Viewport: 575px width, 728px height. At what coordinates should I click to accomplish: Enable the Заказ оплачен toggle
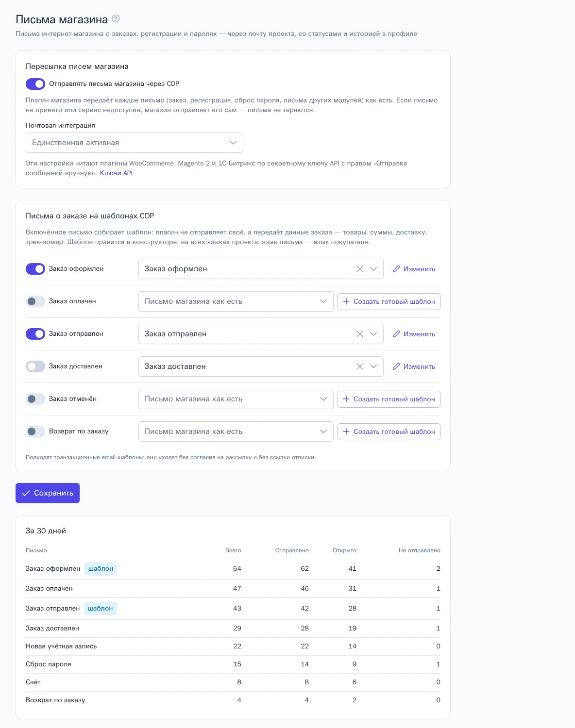tap(35, 301)
